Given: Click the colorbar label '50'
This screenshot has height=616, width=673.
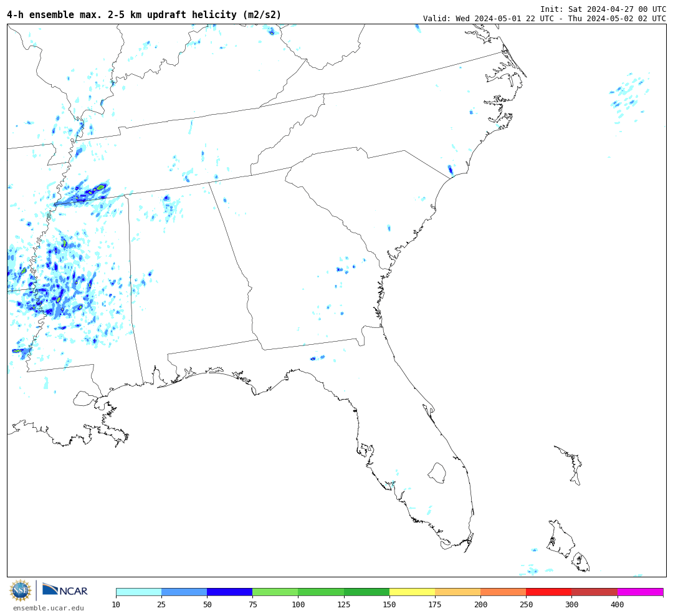Looking at the screenshot, I should [207, 605].
